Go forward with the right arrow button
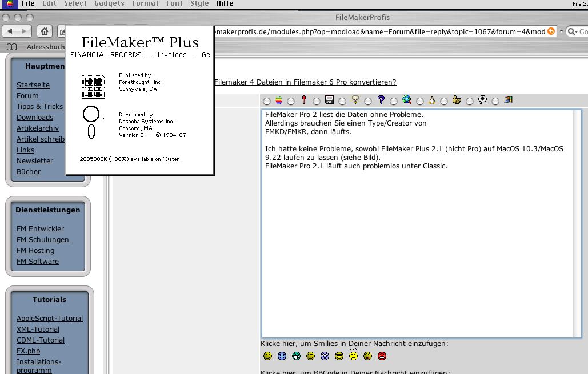The image size is (588, 374). (24, 31)
